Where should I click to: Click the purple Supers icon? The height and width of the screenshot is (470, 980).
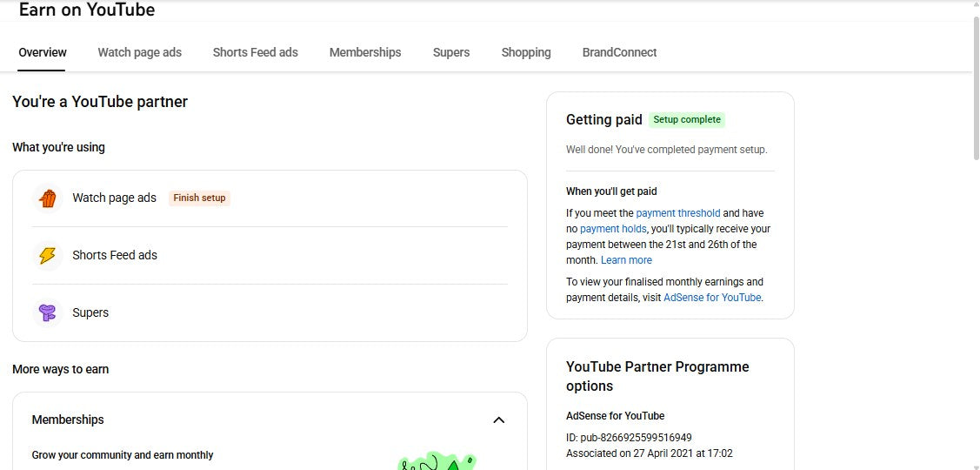47,312
